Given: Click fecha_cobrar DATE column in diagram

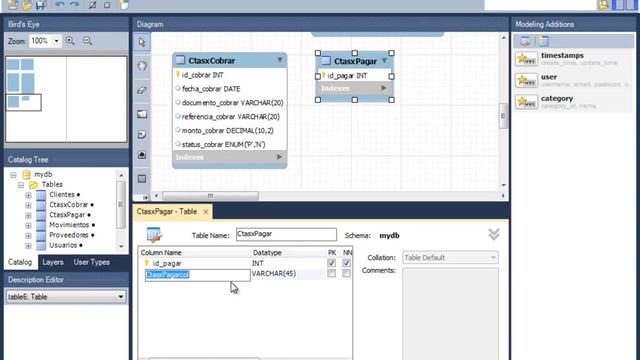Looking at the screenshot, I should pos(211,89).
